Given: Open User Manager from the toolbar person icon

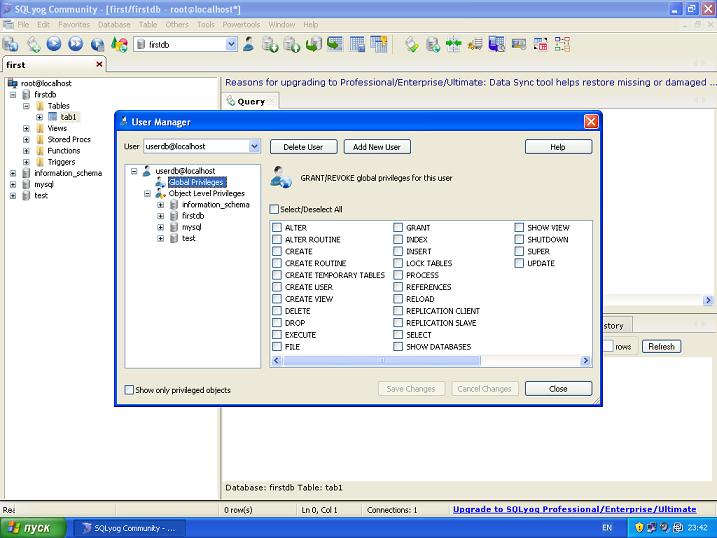Looking at the screenshot, I should [x=249, y=44].
